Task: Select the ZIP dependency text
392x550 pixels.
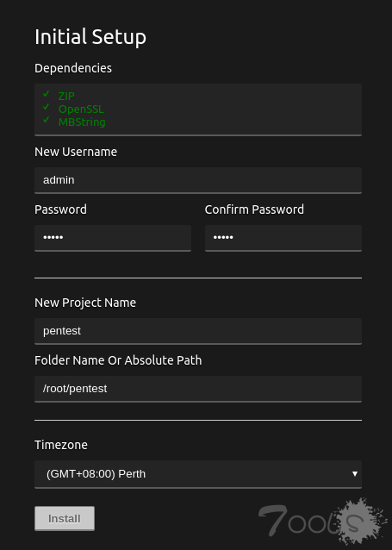Action: click(x=66, y=96)
